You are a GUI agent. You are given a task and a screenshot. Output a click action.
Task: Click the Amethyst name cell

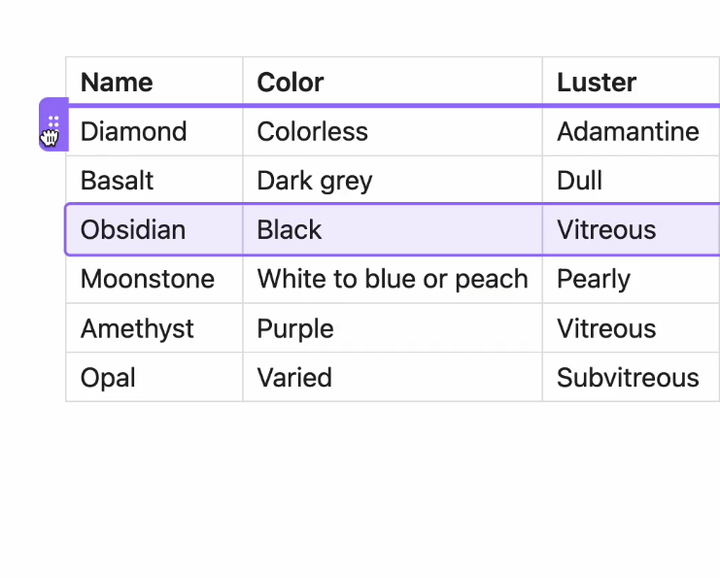click(137, 328)
